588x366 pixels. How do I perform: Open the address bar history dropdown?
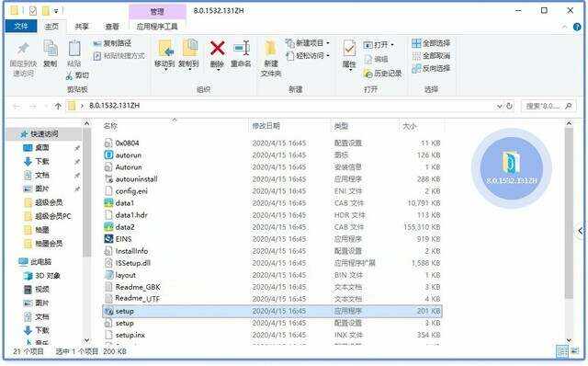(500, 107)
